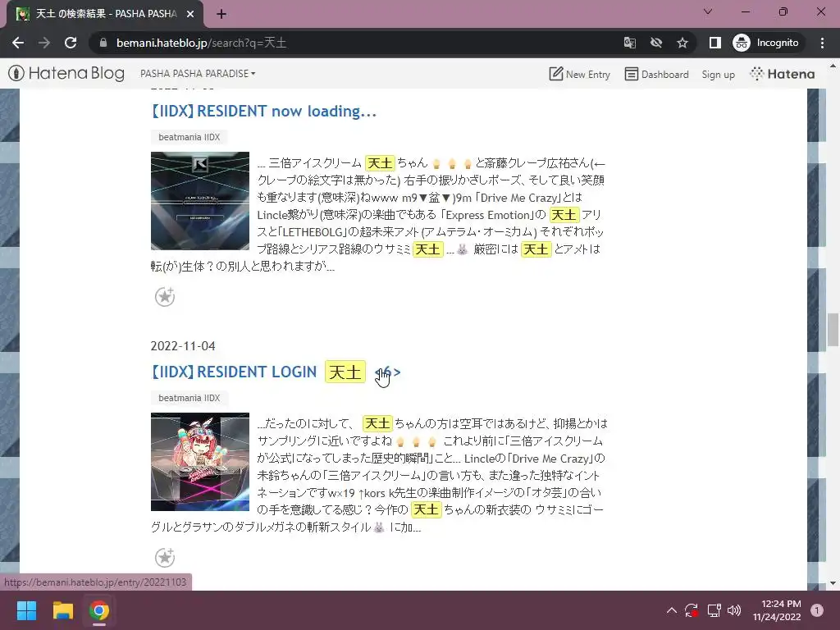This screenshot has width=840, height=630.
Task: Open the RESIDENT LOGIN anime girl thumbnail
Action: [200, 462]
